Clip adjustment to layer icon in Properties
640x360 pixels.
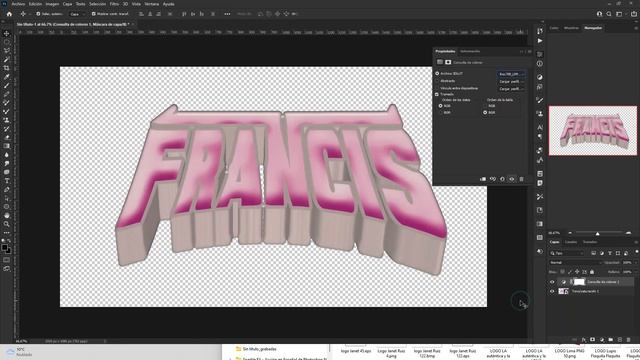[483, 179]
